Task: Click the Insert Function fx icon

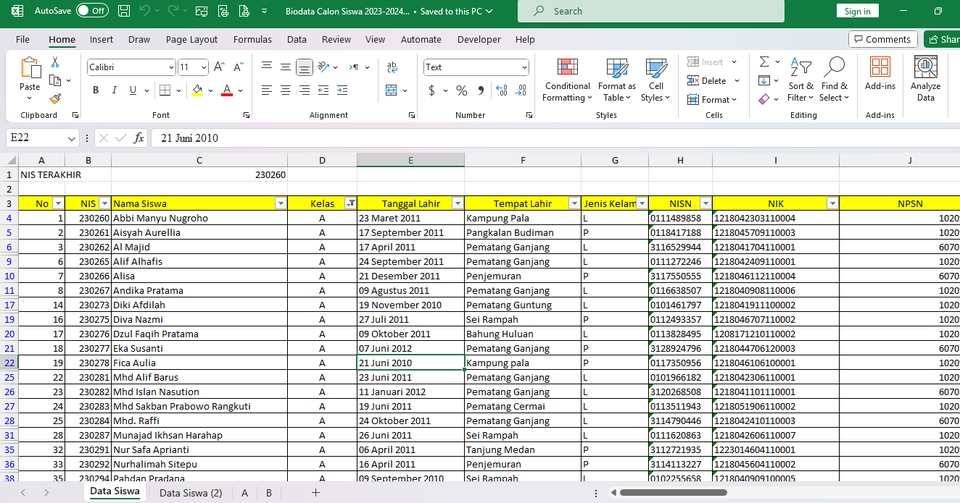Action: [x=139, y=138]
